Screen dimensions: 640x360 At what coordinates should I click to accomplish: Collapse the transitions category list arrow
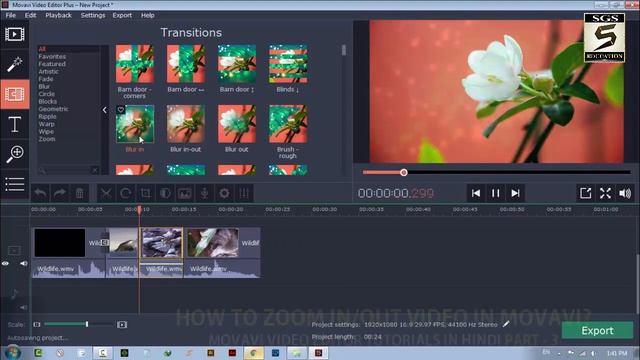[x=105, y=110]
